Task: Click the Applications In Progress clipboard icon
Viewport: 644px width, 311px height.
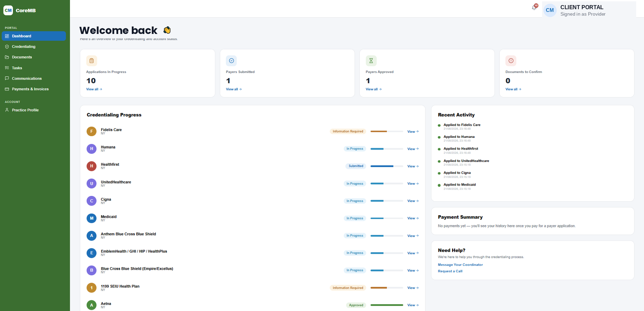Action: click(x=91, y=61)
